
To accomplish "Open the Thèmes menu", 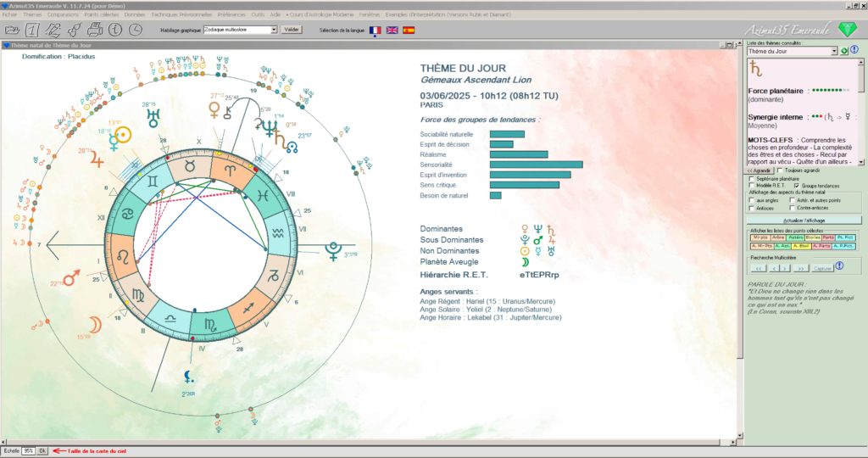I will 32,15.
